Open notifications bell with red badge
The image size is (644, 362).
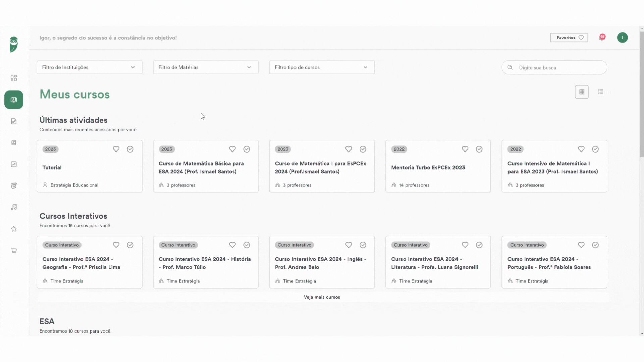click(602, 37)
